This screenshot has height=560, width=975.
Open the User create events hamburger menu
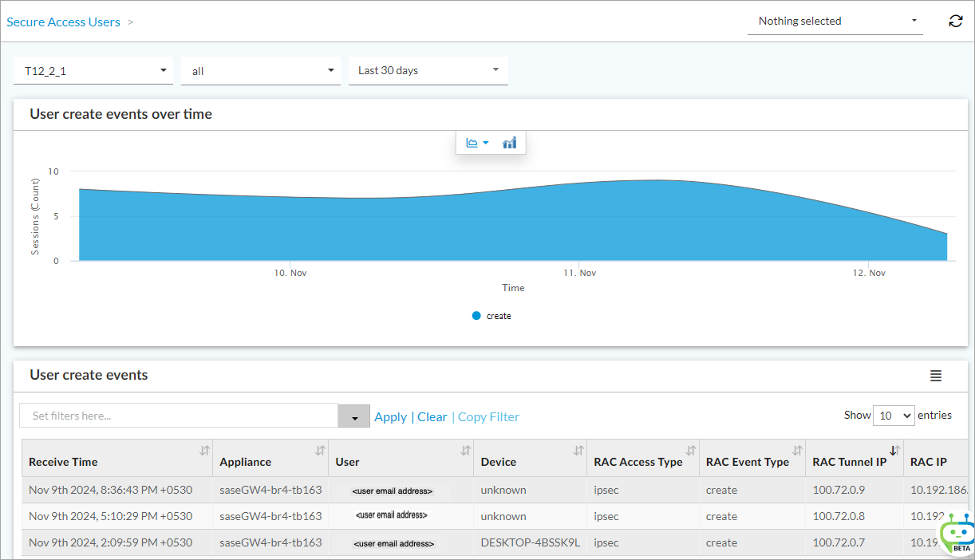click(x=936, y=376)
